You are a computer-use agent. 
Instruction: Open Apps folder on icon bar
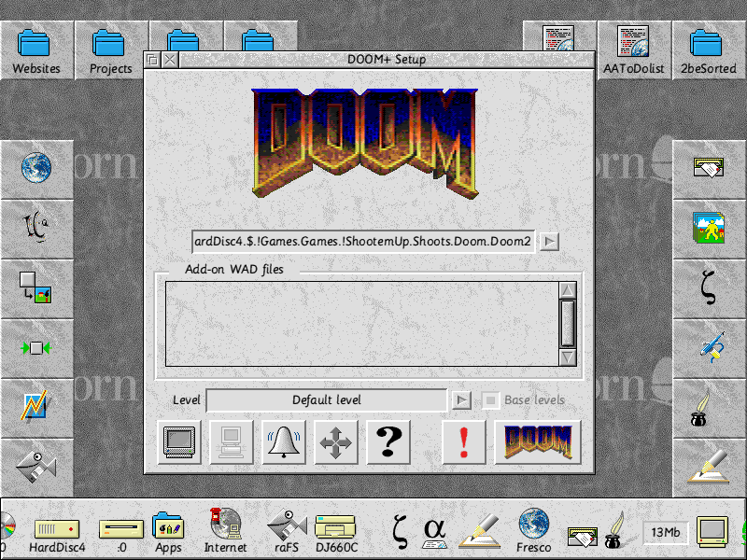(168, 533)
